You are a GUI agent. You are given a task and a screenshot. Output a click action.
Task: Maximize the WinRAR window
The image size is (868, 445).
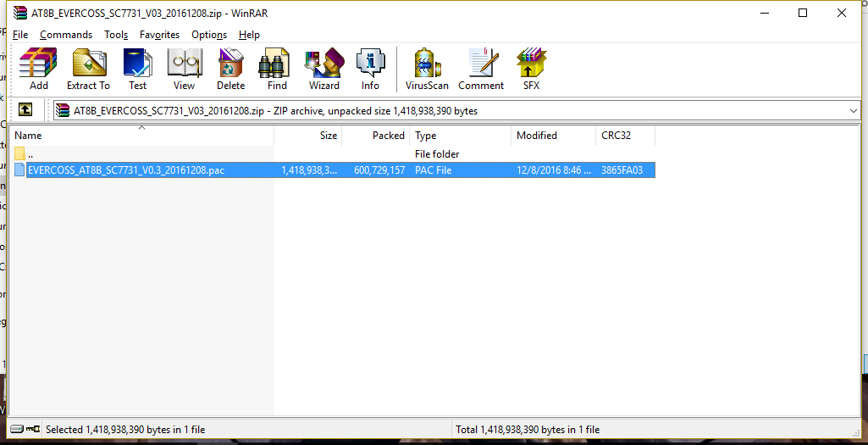point(803,13)
